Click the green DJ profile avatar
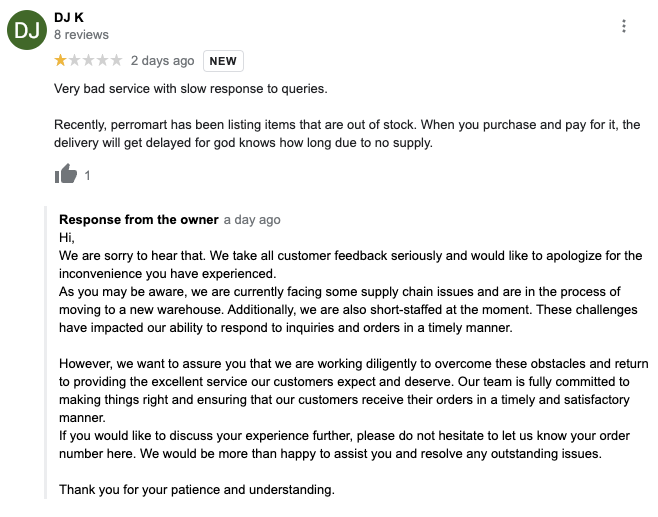Image resolution: width=658 pixels, height=517 pixels. (27, 30)
